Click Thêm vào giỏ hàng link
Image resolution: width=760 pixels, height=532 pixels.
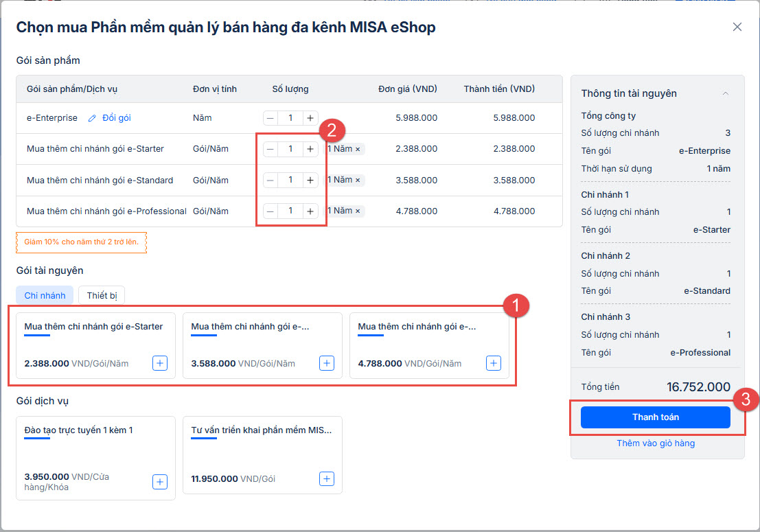655,443
